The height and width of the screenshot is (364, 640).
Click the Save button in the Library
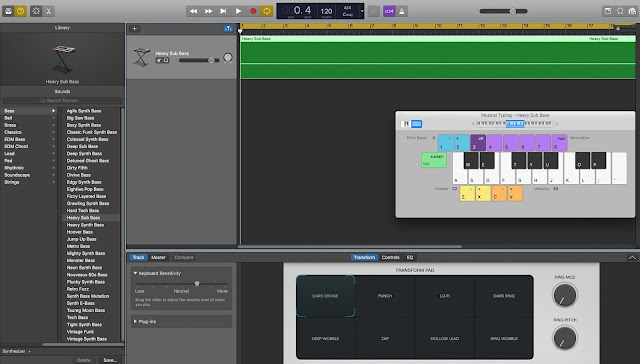pyautogui.click(x=110, y=360)
